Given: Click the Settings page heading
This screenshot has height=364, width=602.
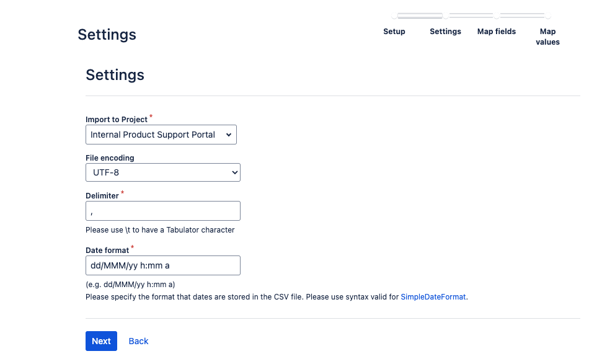Looking at the screenshot, I should 115,74.
